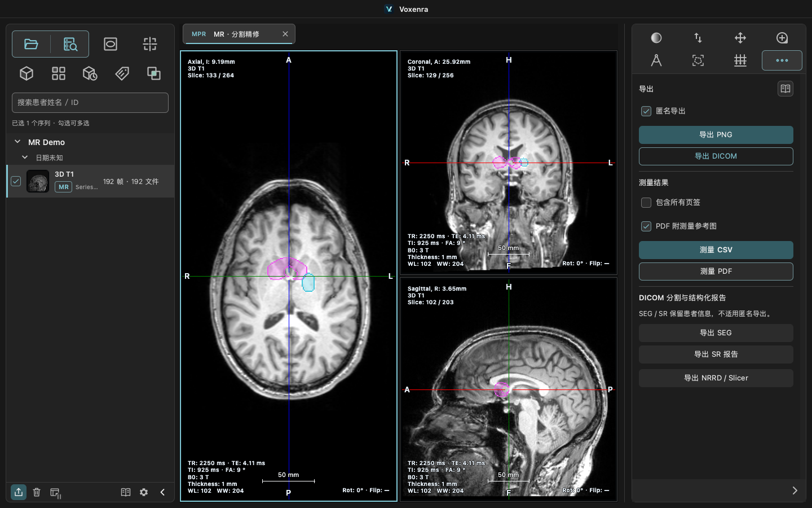
Task: Select the polygon segmentation tool
Action: click(698, 60)
